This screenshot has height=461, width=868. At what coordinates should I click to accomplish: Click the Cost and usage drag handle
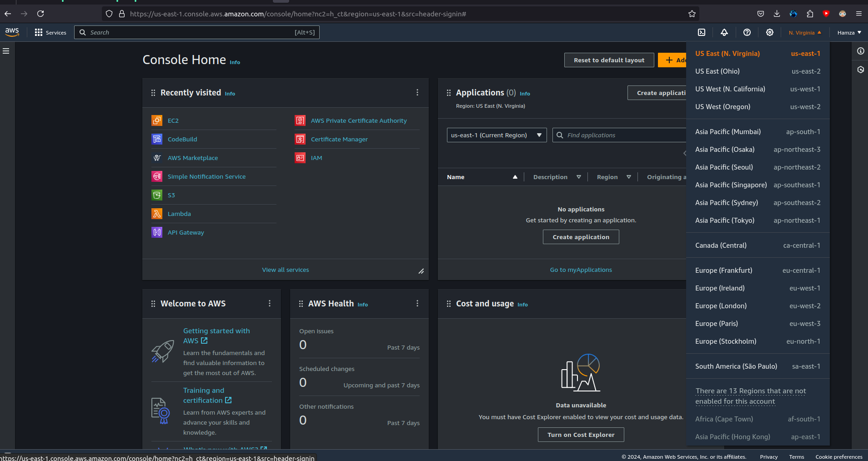(x=449, y=304)
